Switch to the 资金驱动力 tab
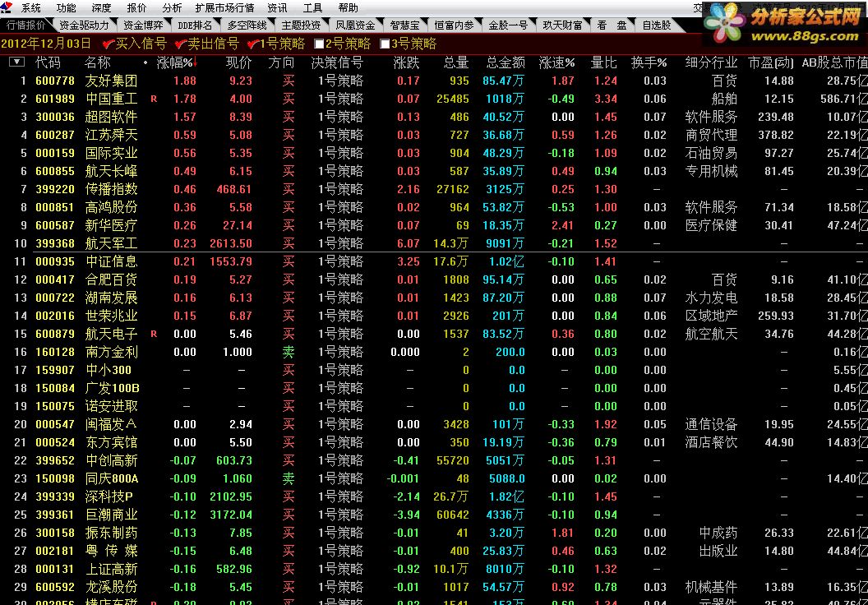 point(84,25)
